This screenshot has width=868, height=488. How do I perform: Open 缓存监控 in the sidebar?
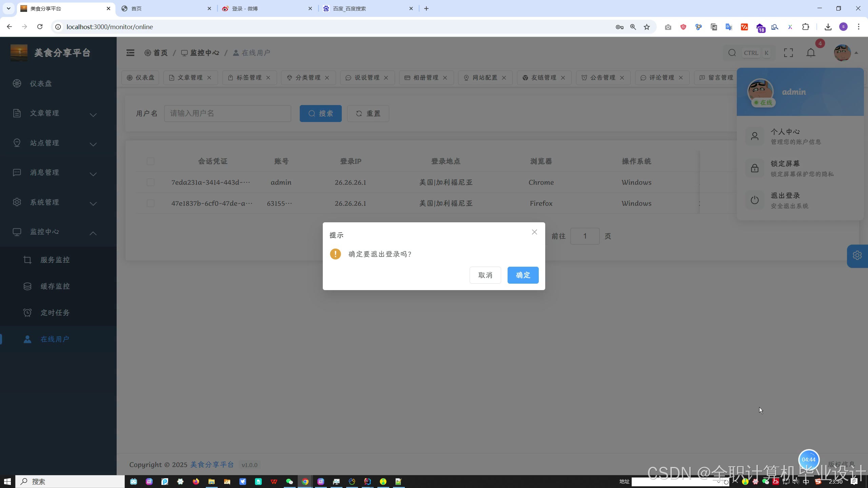coord(55,286)
